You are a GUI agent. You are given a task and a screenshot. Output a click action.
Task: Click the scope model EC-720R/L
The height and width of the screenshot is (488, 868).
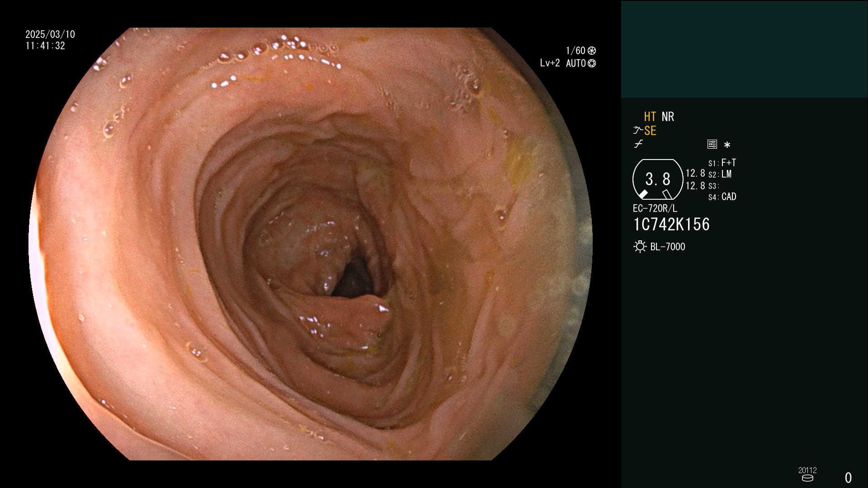(655, 208)
